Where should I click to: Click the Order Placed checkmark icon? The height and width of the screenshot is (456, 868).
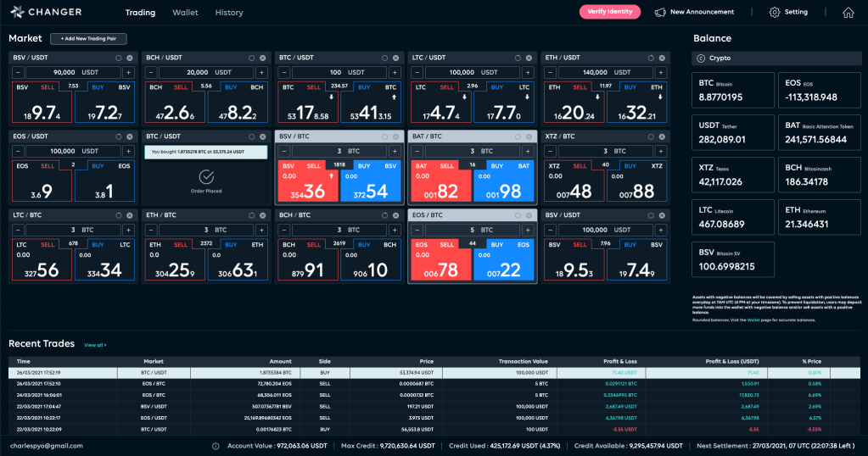pyautogui.click(x=204, y=177)
